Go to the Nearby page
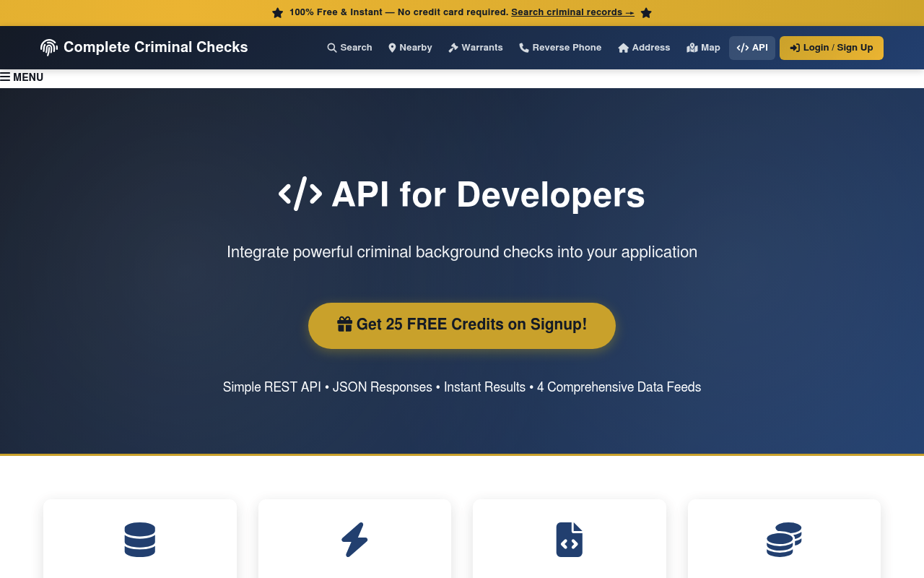Image resolution: width=924 pixels, height=578 pixels. tap(410, 48)
